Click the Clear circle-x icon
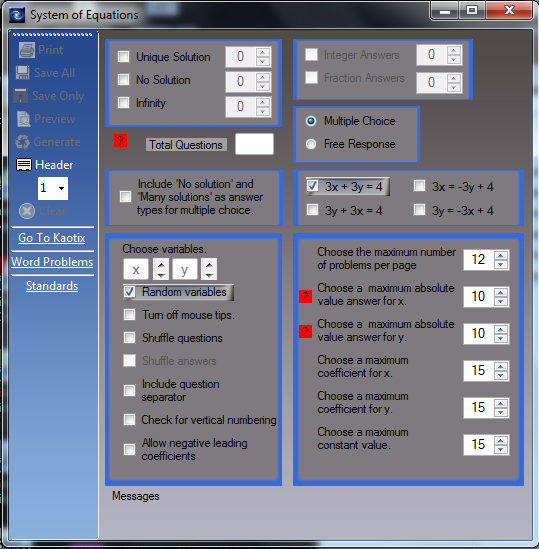Viewport: 539px width, 549px height. tap(27, 211)
